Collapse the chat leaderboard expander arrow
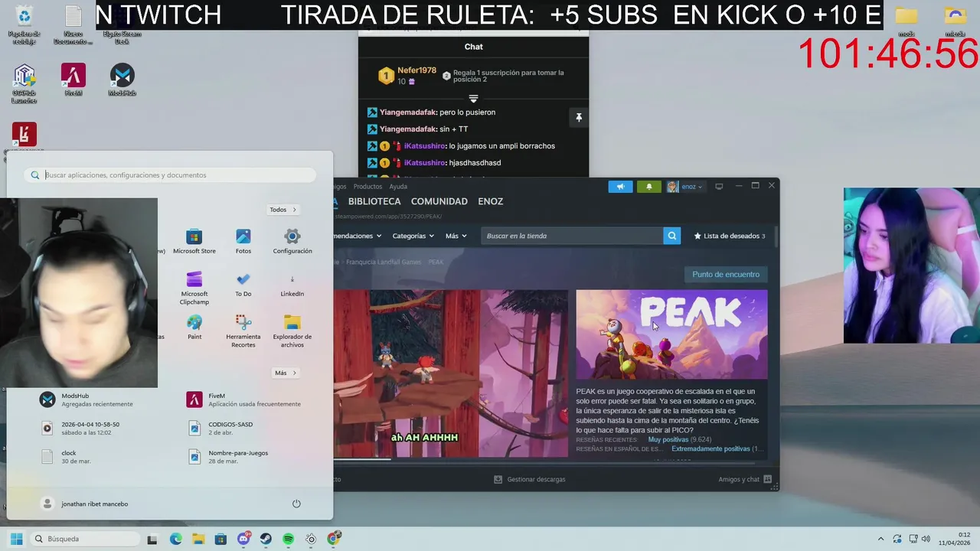The height and width of the screenshot is (551, 980). click(473, 99)
